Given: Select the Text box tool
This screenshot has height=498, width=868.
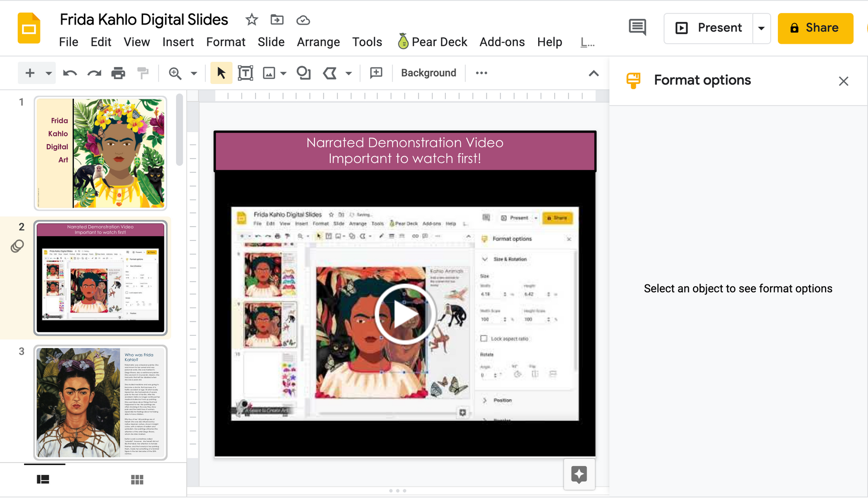Looking at the screenshot, I should pos(245,73).
